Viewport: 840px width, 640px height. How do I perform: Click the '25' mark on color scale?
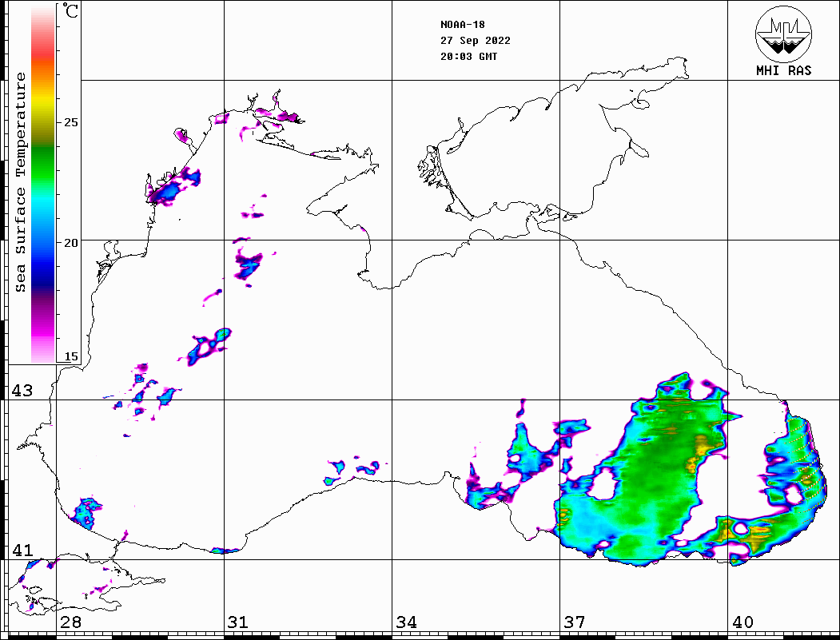tap(70, 122)
